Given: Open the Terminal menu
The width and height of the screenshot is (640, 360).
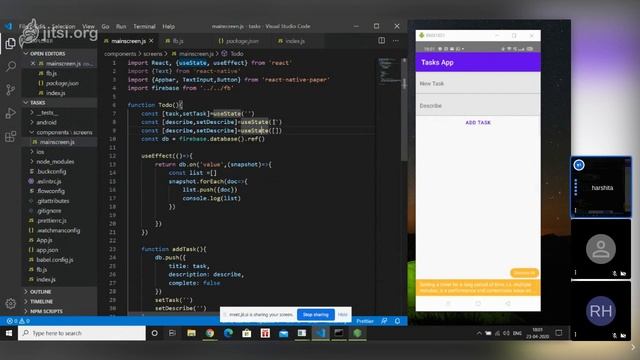Looking at the screenshot, I should (144, 26).
